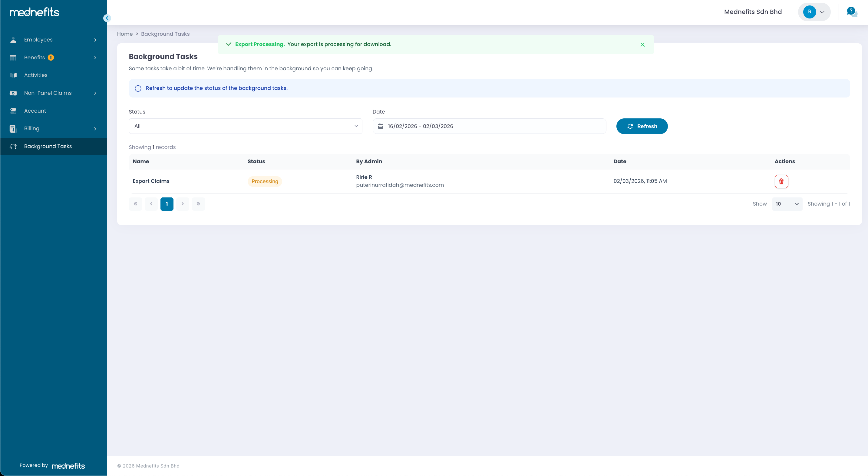Click the calendar icon in Date field
The image size is (868, 476).
pyautogui.click(x=381, y=126)
